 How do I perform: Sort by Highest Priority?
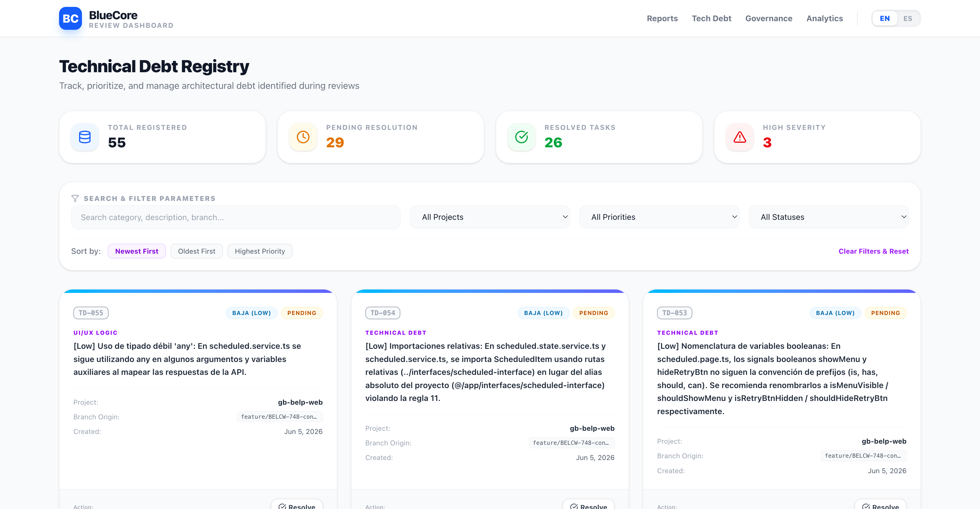point(260,251)
